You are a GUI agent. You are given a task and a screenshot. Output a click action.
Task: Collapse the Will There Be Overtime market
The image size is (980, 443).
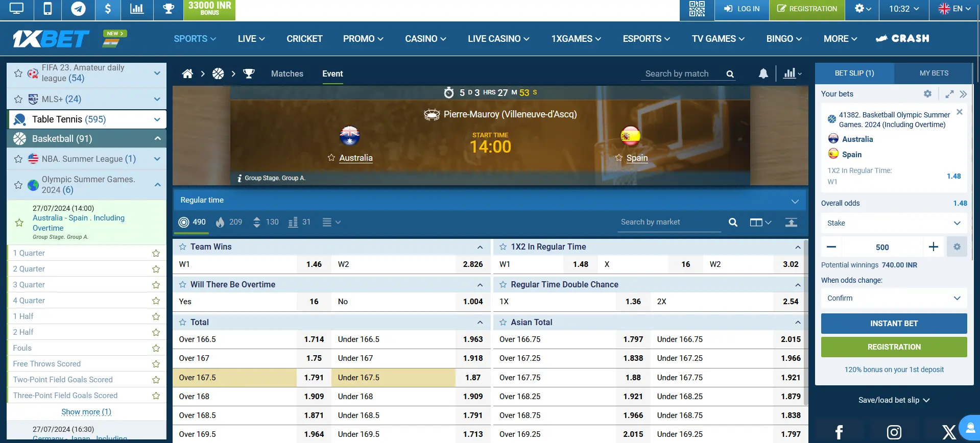click(480, 285)
